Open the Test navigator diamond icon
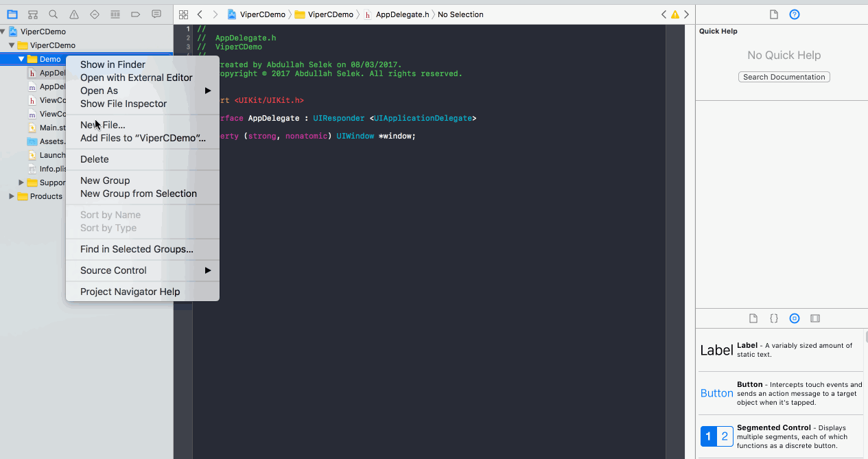 click(95, 14)
